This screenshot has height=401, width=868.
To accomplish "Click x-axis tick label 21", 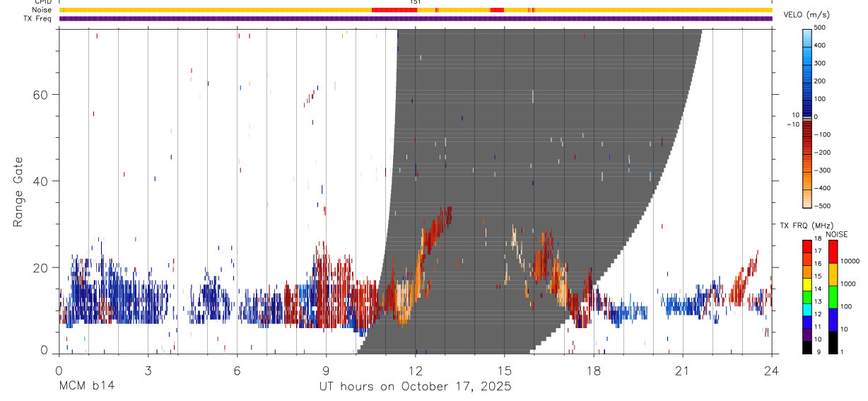I will (x=683, y=370).
